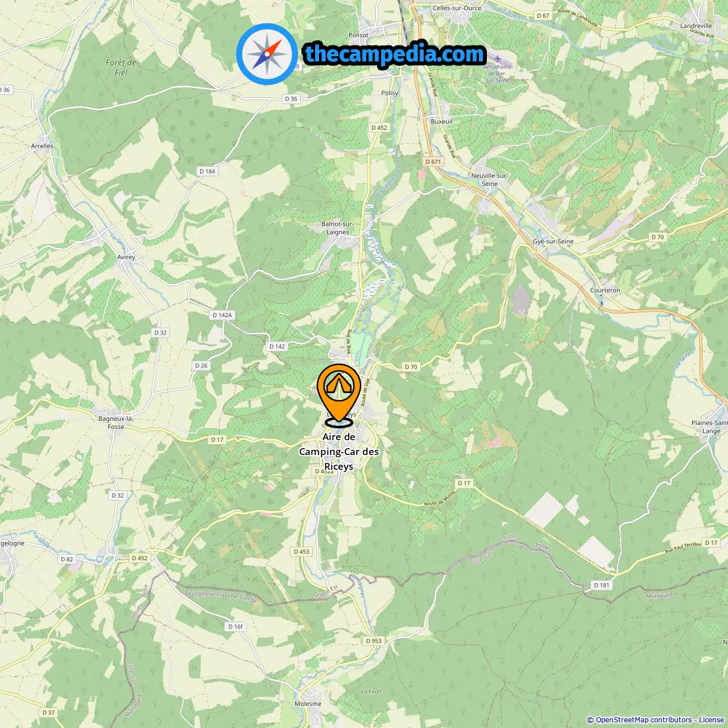Screen dimensions: 728x728
Task: Open the thecampedia.com logo text
Action: pyautogui.click(x=394, y=54)
